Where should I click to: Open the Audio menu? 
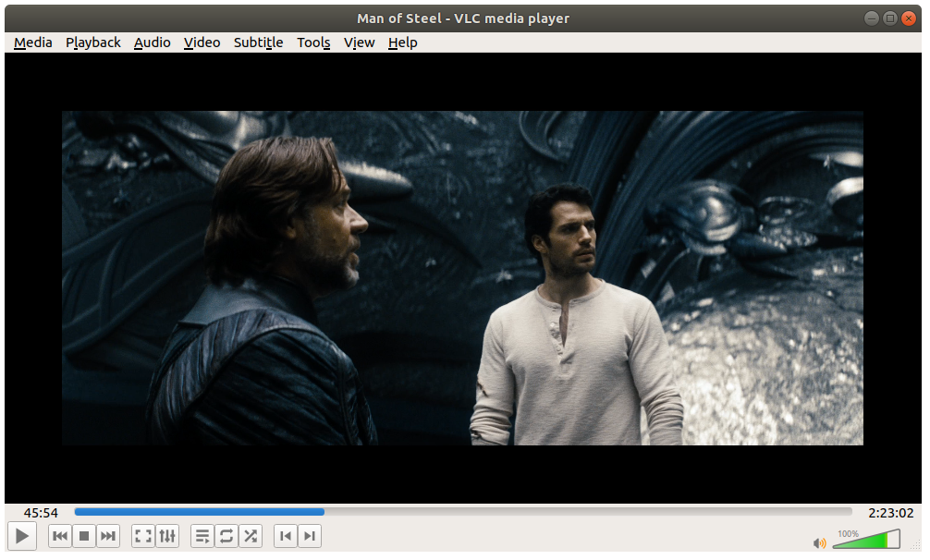coord(153,43)
